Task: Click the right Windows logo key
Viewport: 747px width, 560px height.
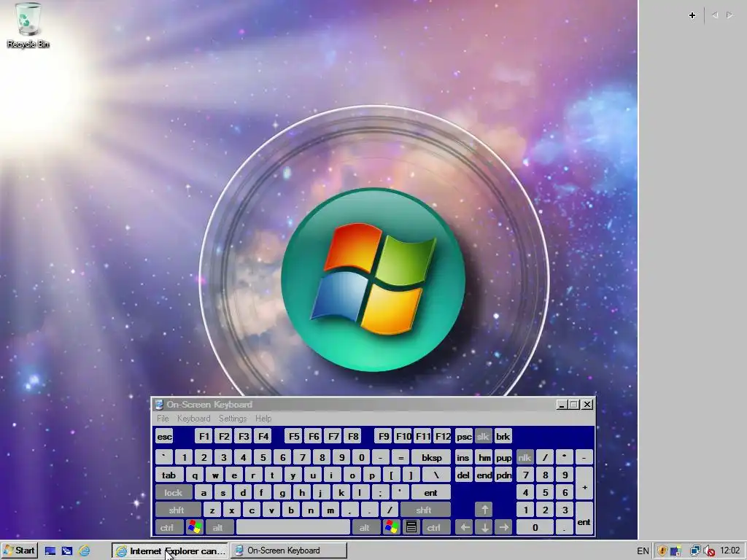Action: tap(392, 528)
